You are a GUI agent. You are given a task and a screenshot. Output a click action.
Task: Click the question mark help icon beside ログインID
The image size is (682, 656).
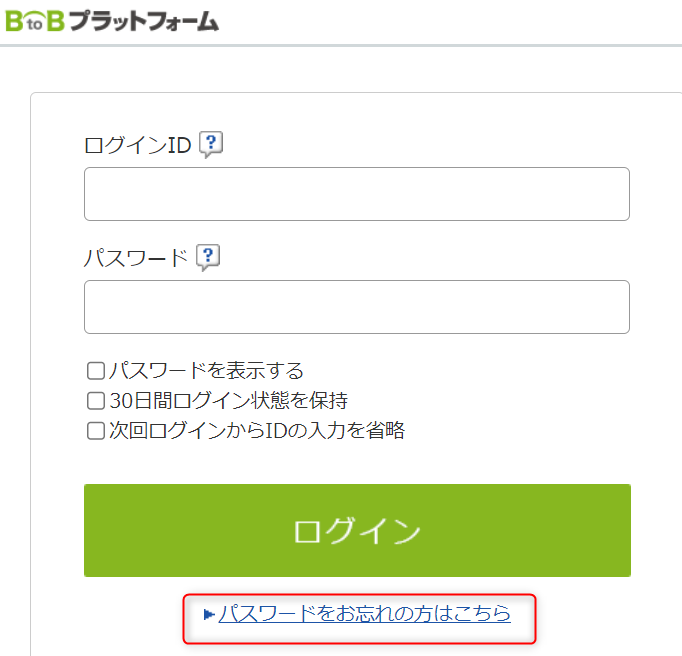pyautogui.click(x=210, y=145)
